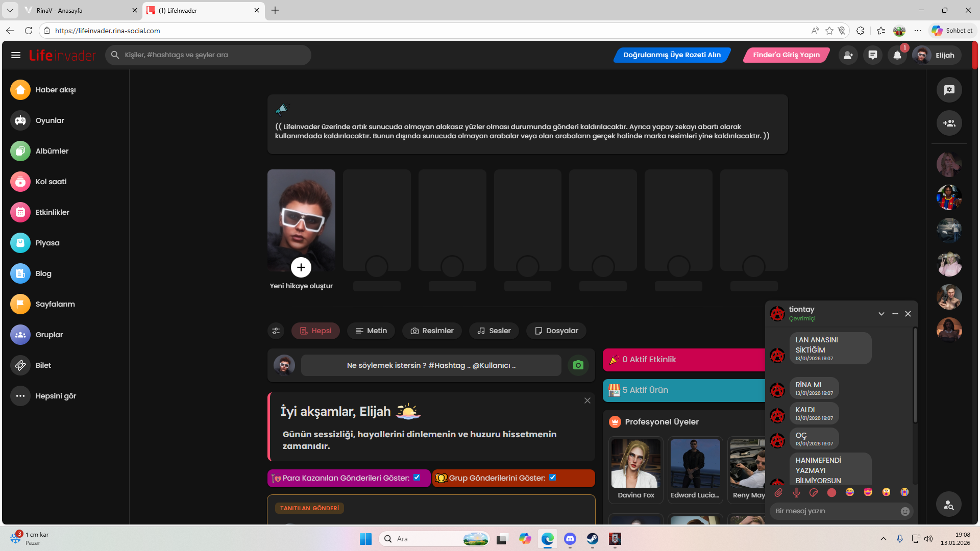Viewport: 980px width, 551px height.
Task: Open the Bilet ticket icon
Action: tap(20, 365)
